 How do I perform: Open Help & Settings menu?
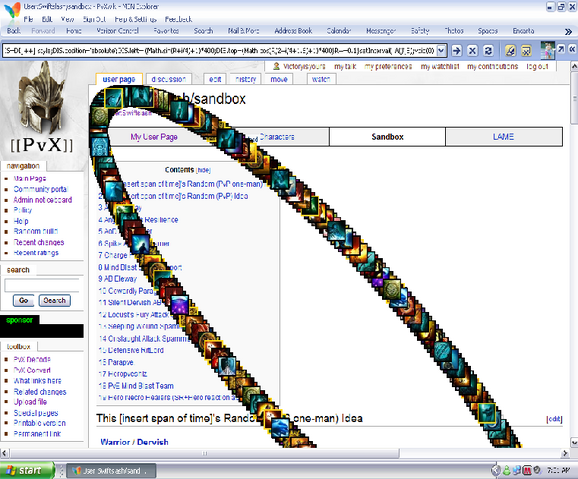pos(135,19)
